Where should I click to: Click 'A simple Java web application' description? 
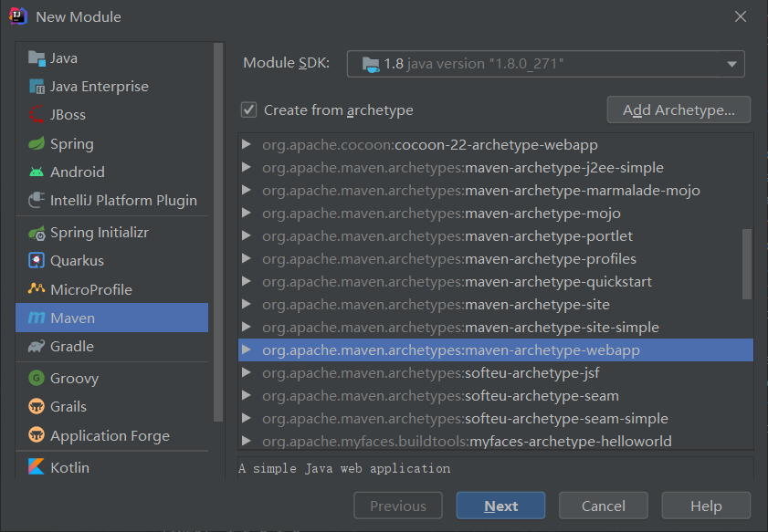[x=344, y=468]
